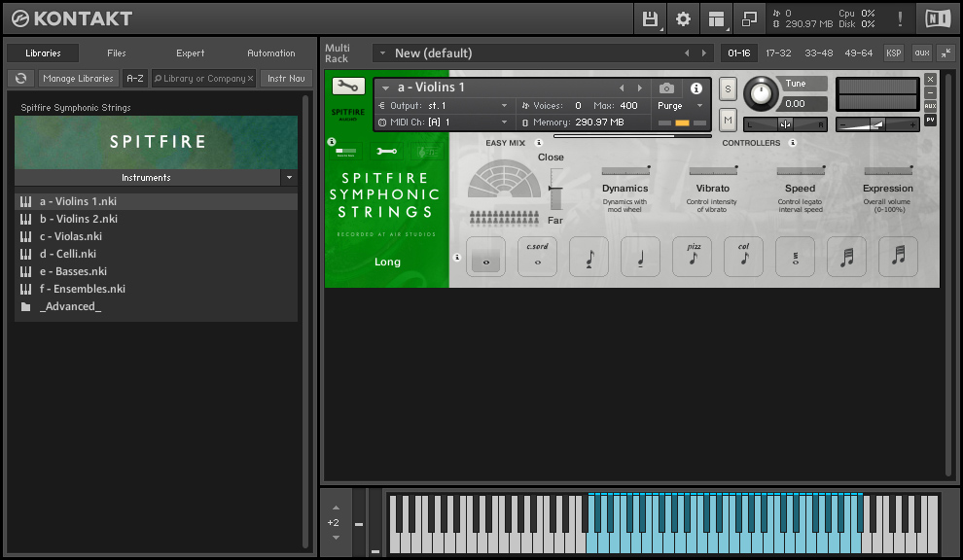Click the Manage Libraries button
This screenshot has height=560, width=963.
[x=78, y=79]
